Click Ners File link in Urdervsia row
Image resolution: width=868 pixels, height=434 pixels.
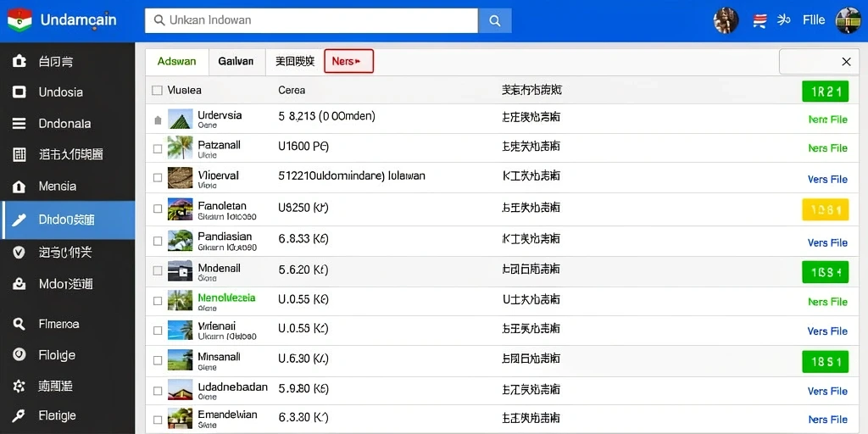[x=827, y=120]
